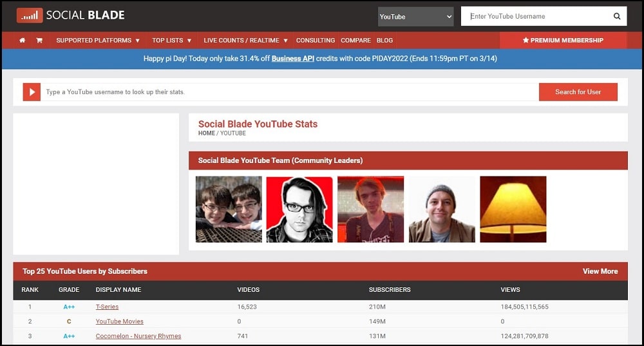Click View More for top 25 list
This screenshot has height=346, width=644.
pos(600,271)
